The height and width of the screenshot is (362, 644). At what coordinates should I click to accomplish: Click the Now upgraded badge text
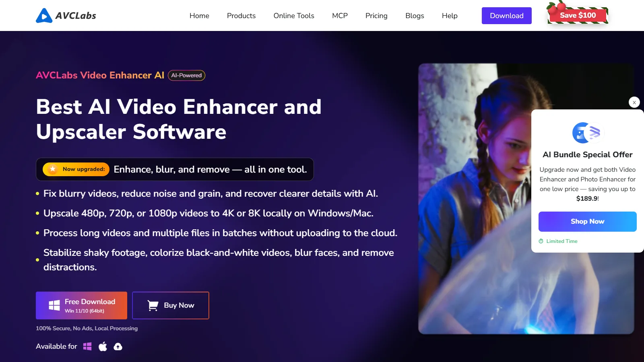(84, 169)
